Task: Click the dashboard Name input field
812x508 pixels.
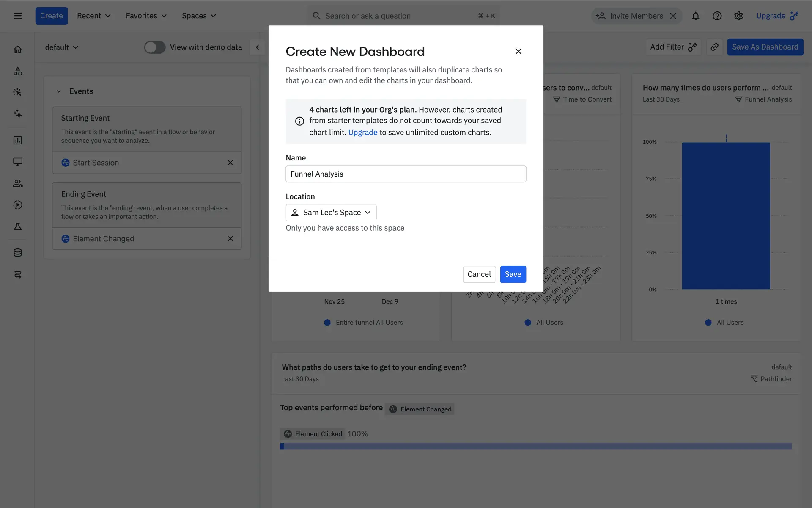Action: coord(406,174)
